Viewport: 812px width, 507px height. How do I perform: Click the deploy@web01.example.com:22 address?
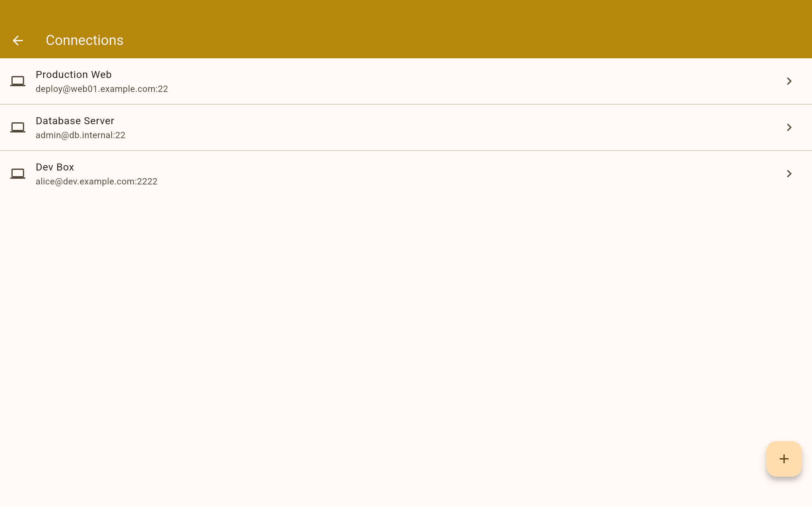(102, 89)
